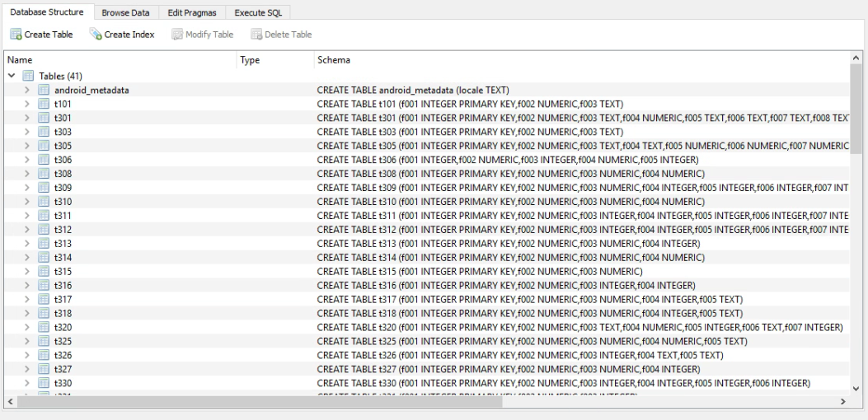This screenshot has width=868, height=420.
Task: Click the Create Index icon
Action: (96, 34)
